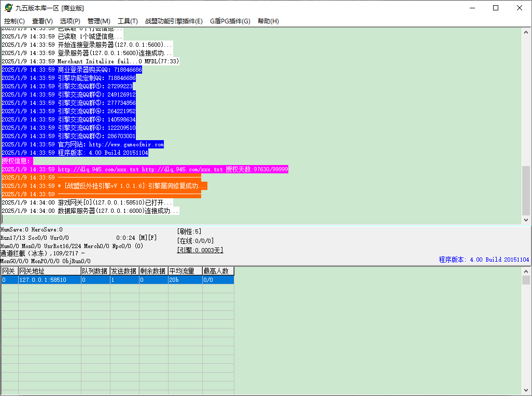Viewport: 532px width, 396px height.
Task: Click the [M][F] status indicator
Action: tap(148, 238)
